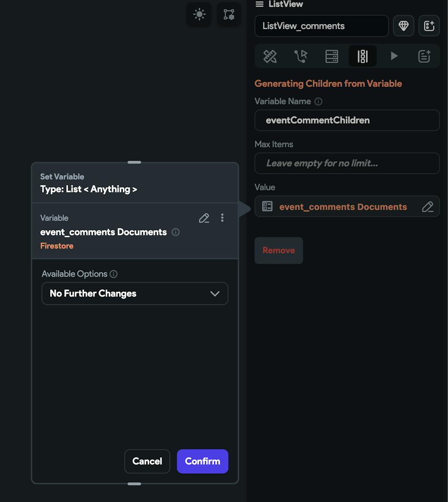Expand the No Further Changes dropdown
Screen dimensions: 448x502
(x=135, y=294)
